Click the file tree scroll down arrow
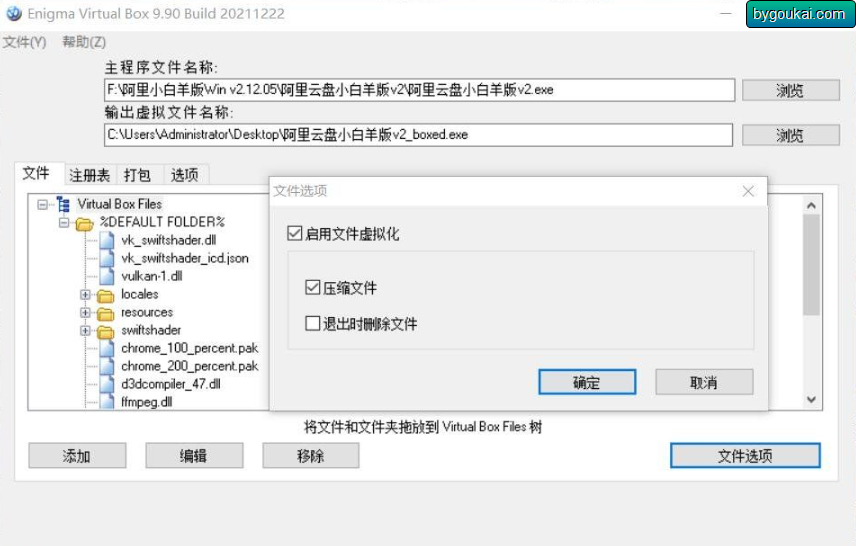Viewport: 856px width, 546px height. (x=811, y=399)
